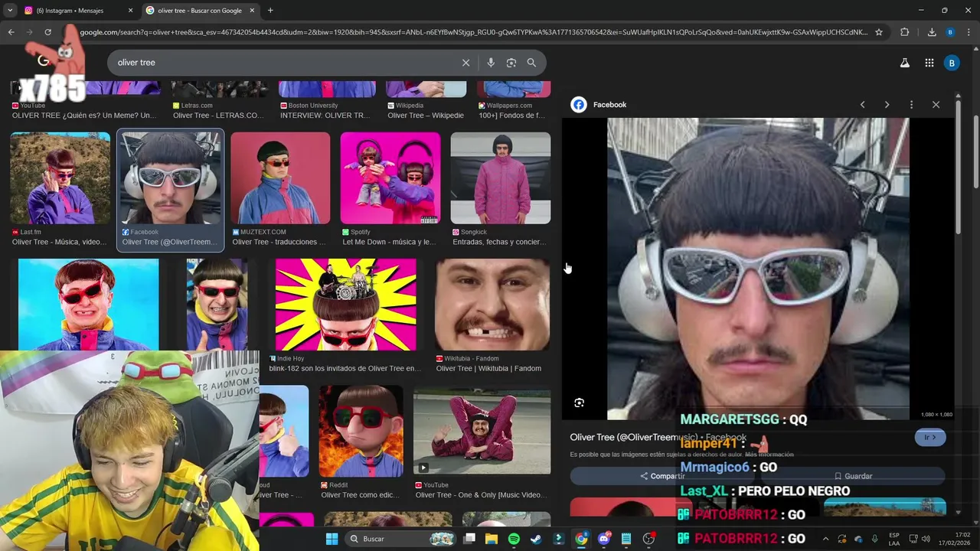Open the Facebook source header of the preview

[599, 105]
